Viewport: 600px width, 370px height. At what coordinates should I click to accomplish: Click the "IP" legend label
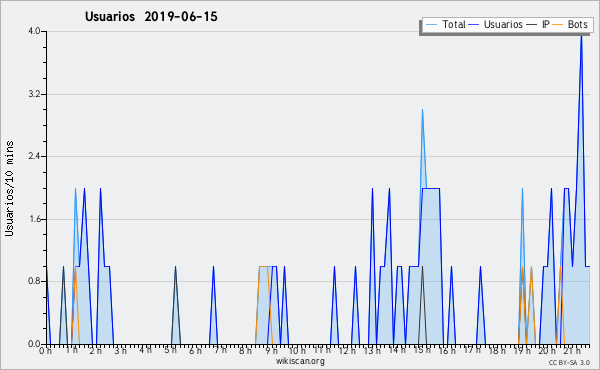(546, 24)
